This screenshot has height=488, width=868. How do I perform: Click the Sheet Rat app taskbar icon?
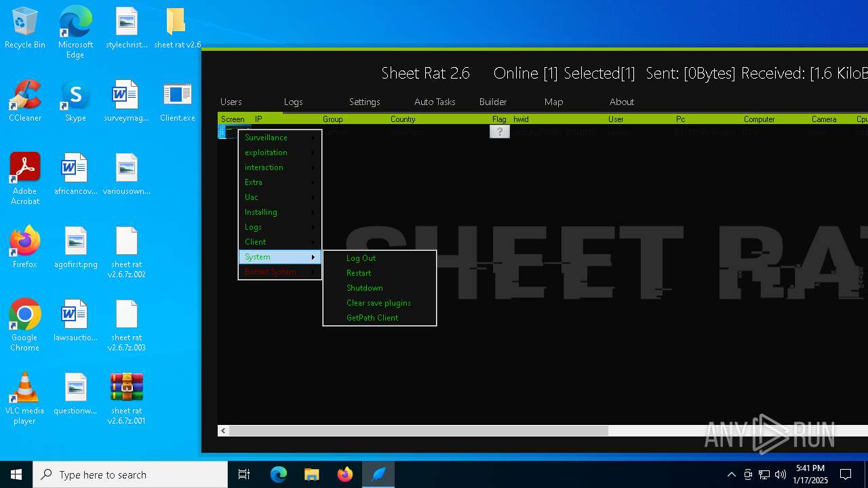(378, 474)
